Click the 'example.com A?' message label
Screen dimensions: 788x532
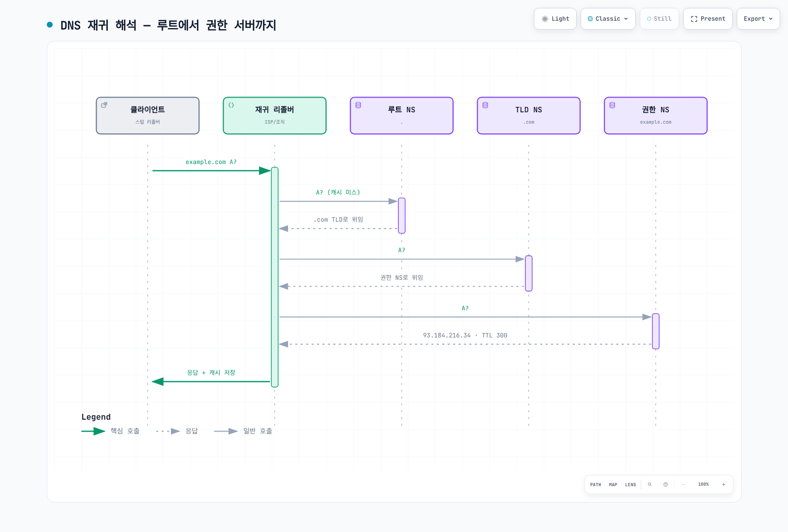[x=211, y=162]
